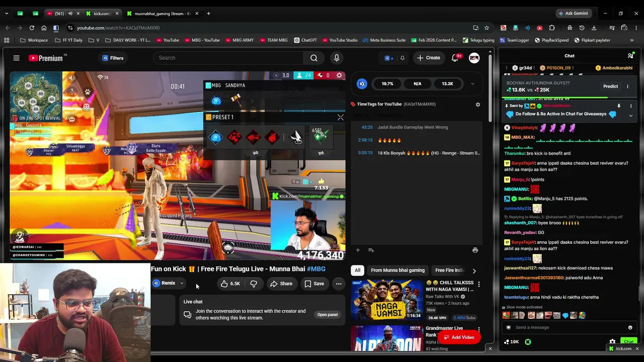Open the Naga Vamsi video thumbnail
644x362 pixels.
(386, 300)
